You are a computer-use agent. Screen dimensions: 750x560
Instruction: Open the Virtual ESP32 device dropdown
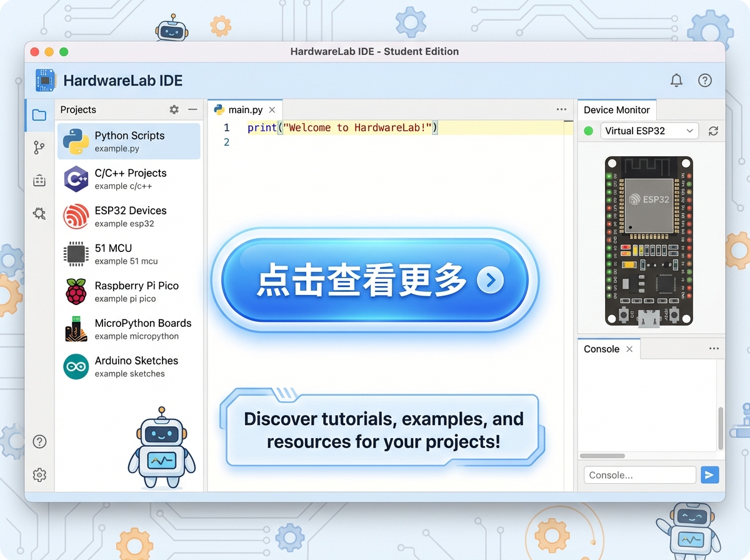point(649,131)
